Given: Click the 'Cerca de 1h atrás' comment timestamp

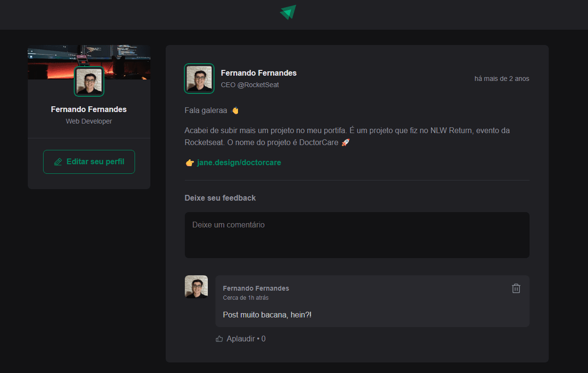Looking at the screenshot, I should click(245, 297).
